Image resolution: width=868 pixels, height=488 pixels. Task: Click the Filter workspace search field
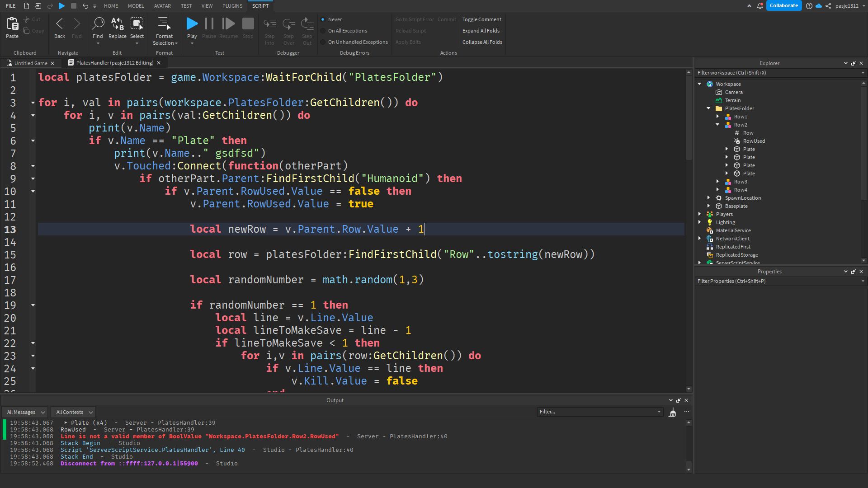click(780, 73)
